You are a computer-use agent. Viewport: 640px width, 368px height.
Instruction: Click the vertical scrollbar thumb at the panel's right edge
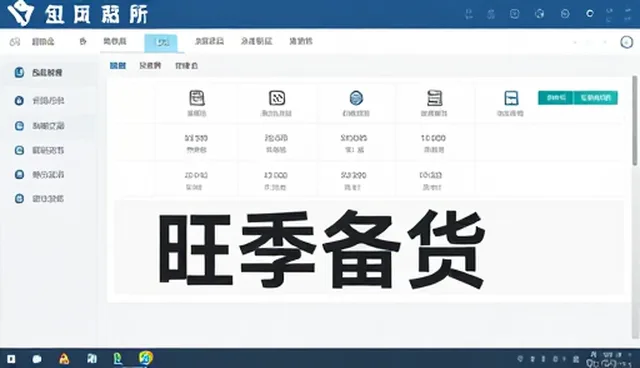[x=635, y=121]
